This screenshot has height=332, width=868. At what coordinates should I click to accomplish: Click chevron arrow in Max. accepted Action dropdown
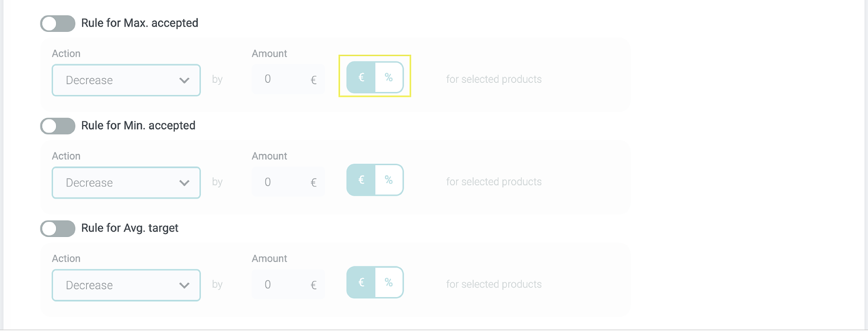[x=184, y=80]
